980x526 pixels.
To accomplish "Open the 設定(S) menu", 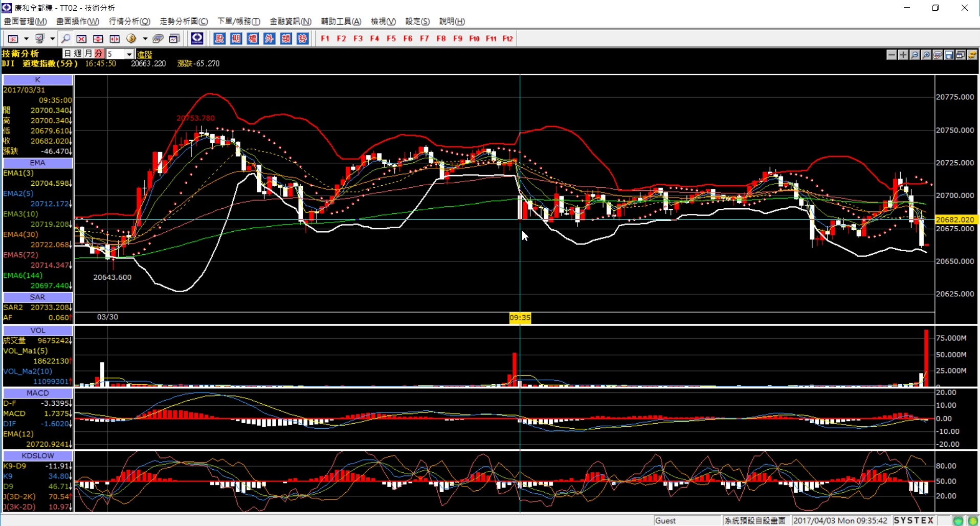I will coord(417,21).
